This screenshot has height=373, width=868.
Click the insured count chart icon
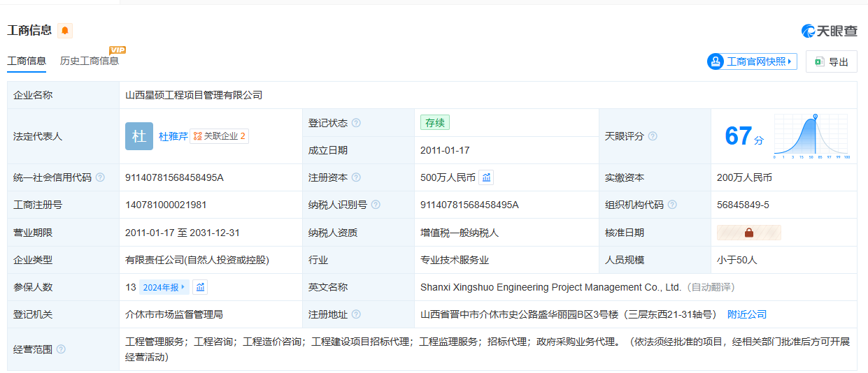(201, 287)
